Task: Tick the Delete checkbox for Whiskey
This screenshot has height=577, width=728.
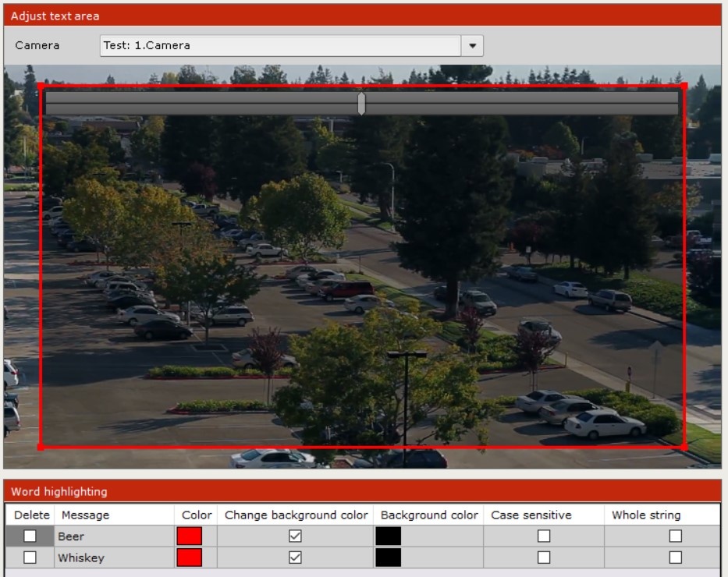Action: pyautogui.click(x=30, y=558)
